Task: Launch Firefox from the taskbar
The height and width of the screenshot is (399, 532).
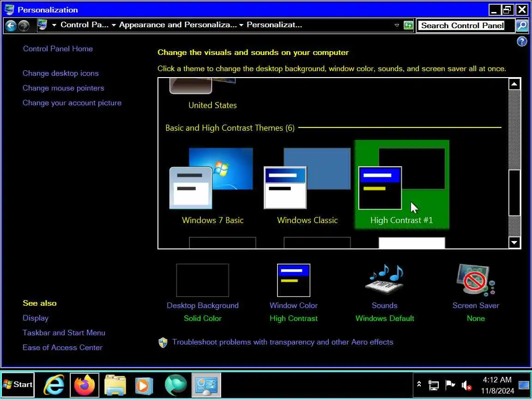Action: [x=85, y=385]
